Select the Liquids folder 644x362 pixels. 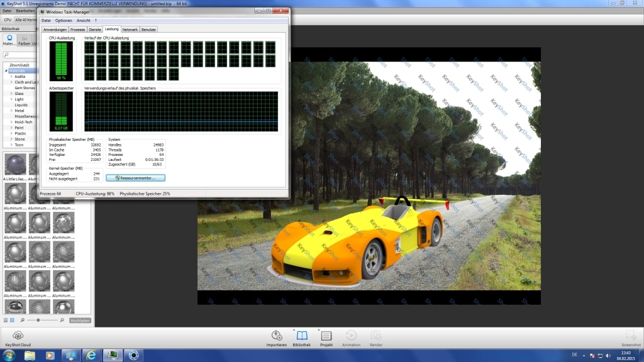click(21, 105)
